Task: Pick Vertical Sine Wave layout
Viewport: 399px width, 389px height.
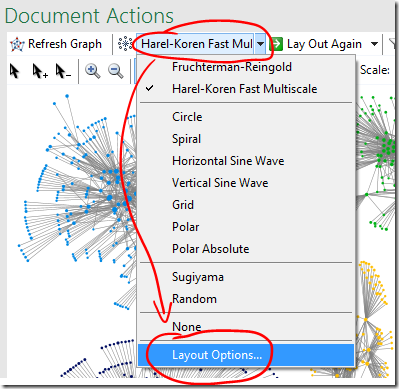Action: pos(246,183)
